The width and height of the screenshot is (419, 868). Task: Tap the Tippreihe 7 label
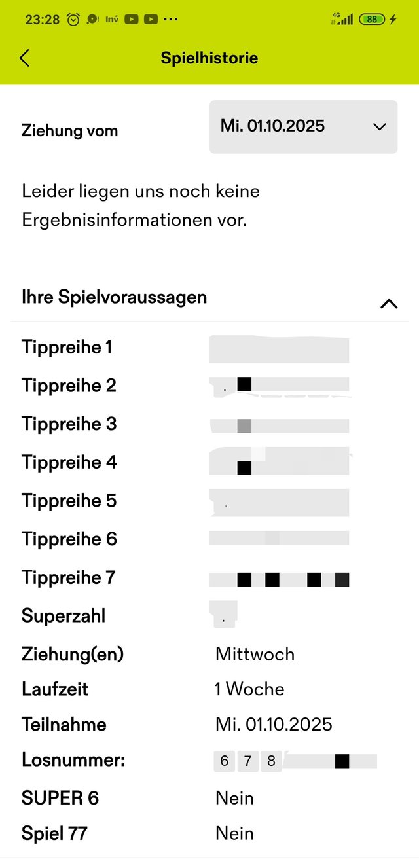(68, 578)
